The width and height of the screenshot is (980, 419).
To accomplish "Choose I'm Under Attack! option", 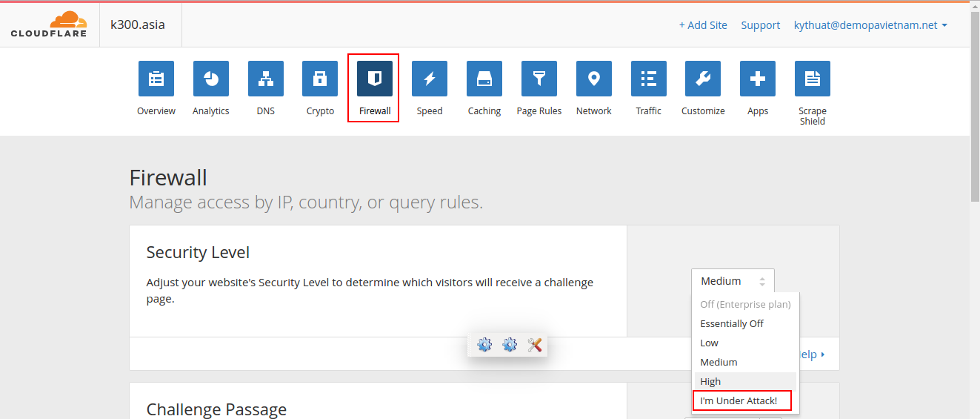I will [x=741, y=400].
